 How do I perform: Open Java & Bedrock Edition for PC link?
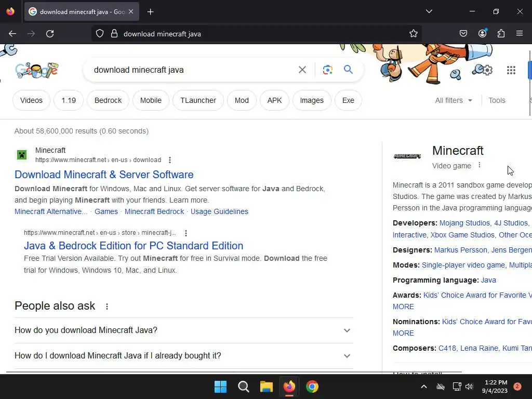coord(134,246)
